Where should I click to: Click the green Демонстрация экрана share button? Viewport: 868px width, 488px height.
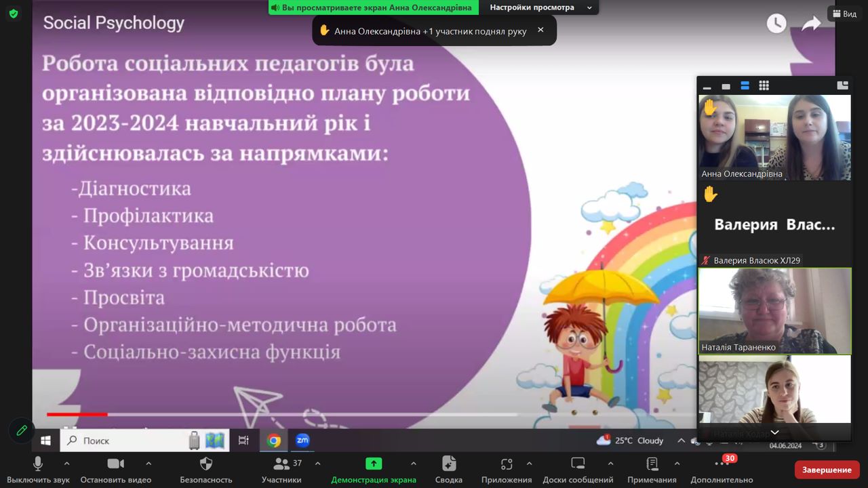[374, 470]
